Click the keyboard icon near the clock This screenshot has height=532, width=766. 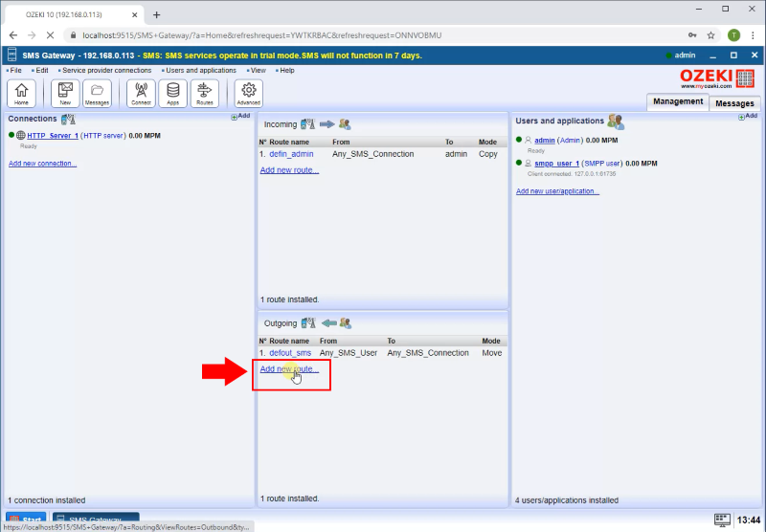click(722, 520)
